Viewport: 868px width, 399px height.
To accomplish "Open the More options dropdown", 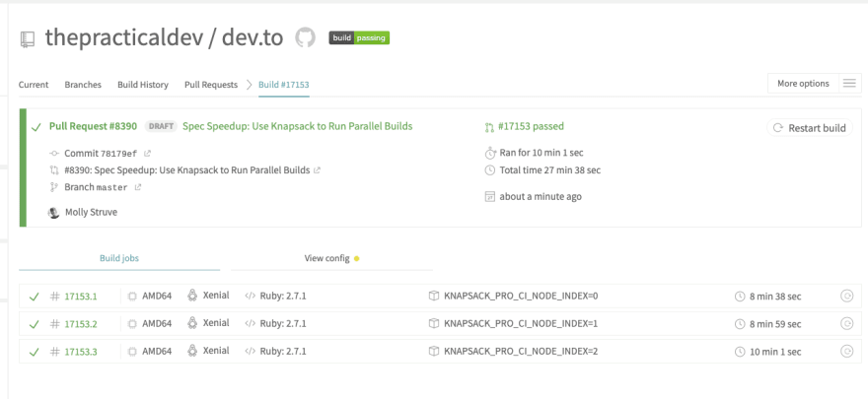I will click(803, 84).
